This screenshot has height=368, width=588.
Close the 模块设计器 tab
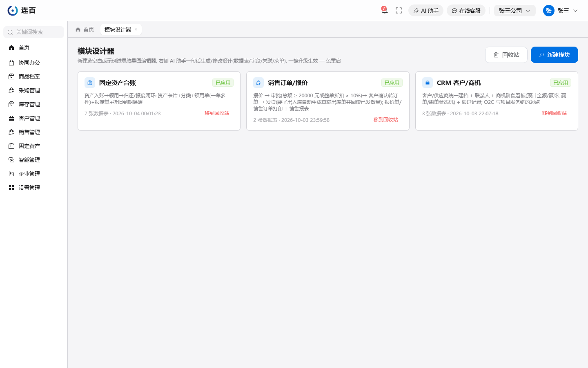pos(136,29)
